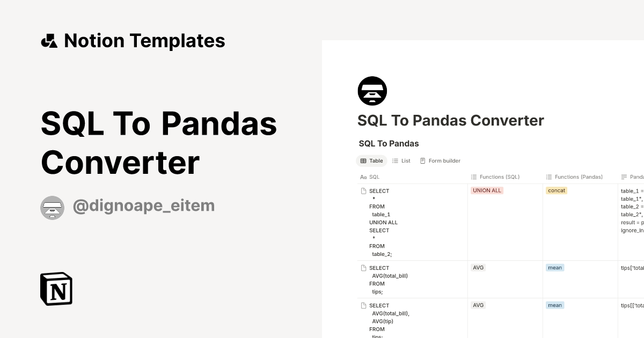The image size is (644, 338).
Task: Select the yellow concat tag
Action: coord(556,190)
